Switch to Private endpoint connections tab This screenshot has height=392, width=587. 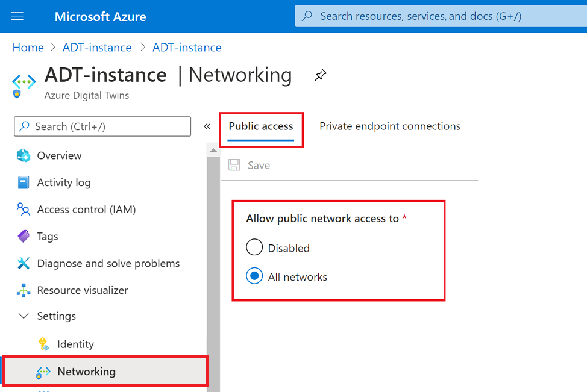[390, 126]
